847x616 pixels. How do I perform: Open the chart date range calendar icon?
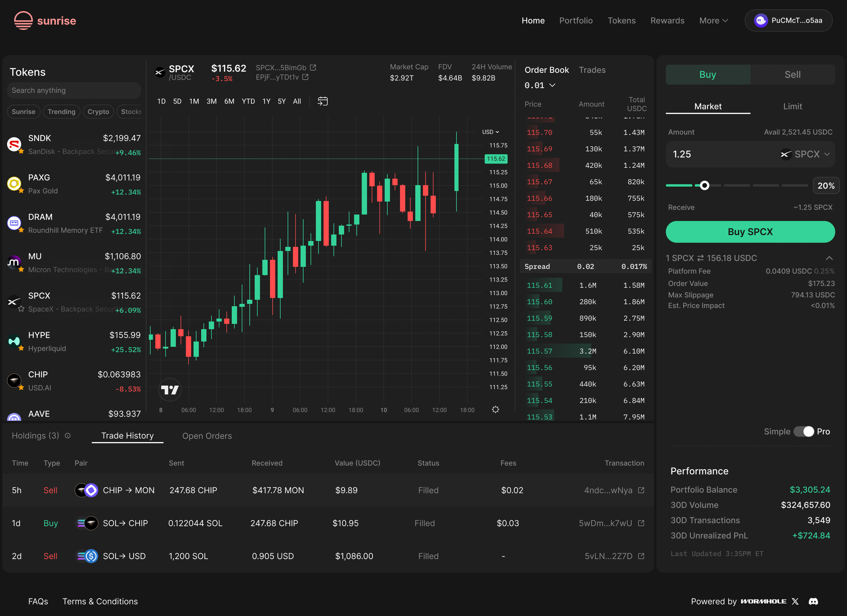pos(323,101)
